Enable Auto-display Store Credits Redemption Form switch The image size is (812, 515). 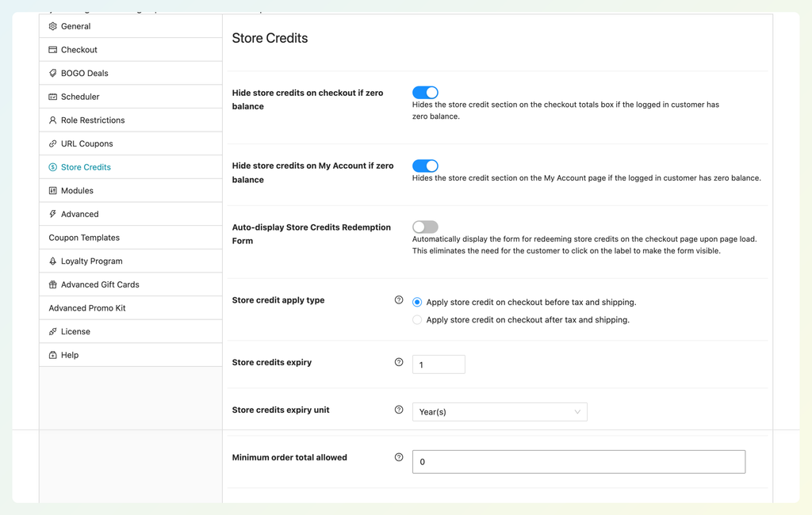click(425, 227)
